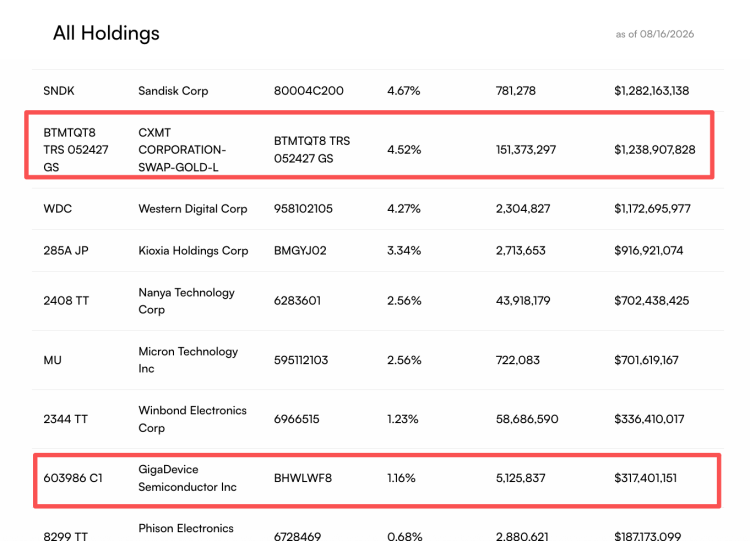Click identifier BHWLWF8
This screenshot has width=750, height=541.
(x=303, y=478)
